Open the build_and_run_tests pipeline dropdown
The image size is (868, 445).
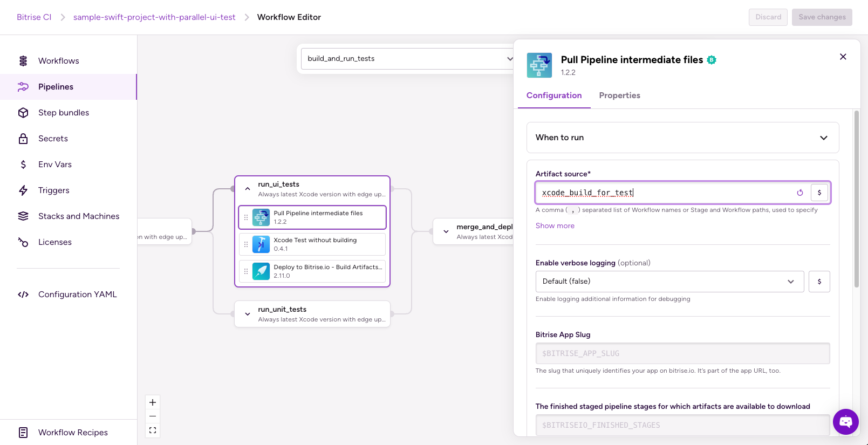pyautogui.click(x=407, y=59)
